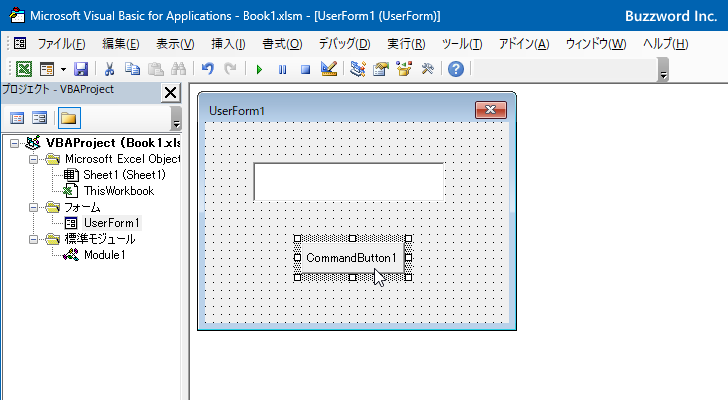Open the Project pane toolbar options arrow
Screen dimensions: 728x400
[176, 118]
